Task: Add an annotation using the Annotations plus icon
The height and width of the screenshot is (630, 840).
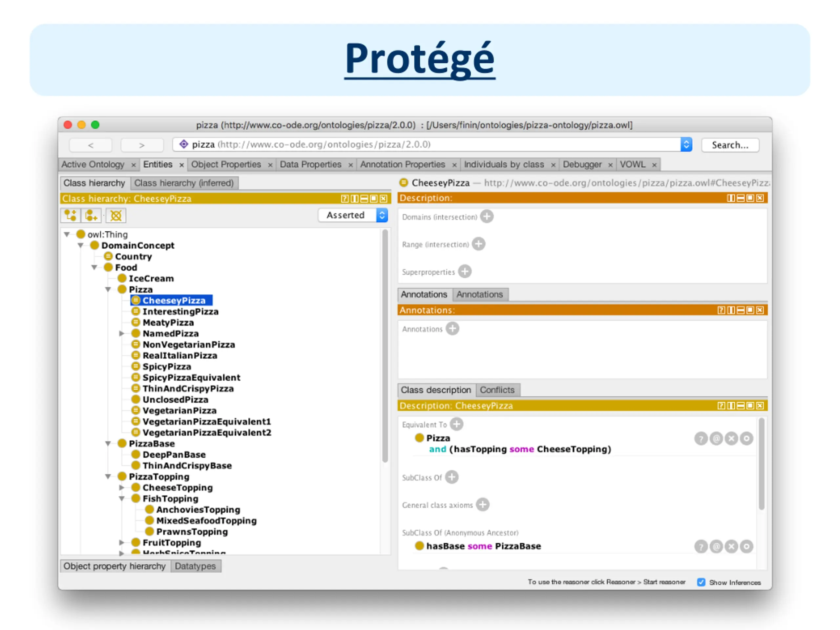Action: coord(452,328)
